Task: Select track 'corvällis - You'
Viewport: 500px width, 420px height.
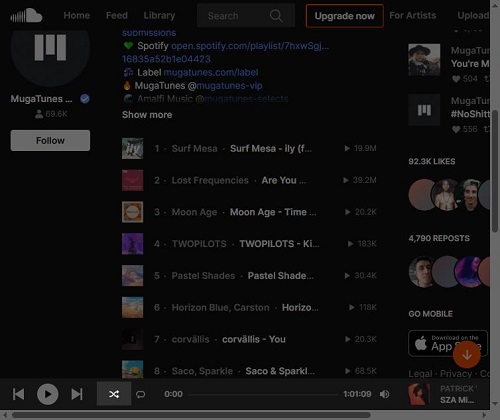Action: pos(254,339)
